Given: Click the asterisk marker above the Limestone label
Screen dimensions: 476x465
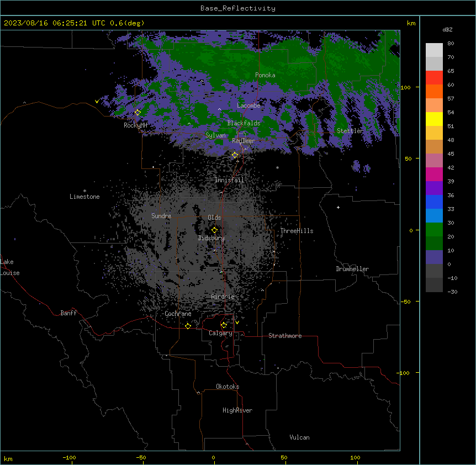Looking at the screenshot, I should pyautogui.click(x=84, y=191).
